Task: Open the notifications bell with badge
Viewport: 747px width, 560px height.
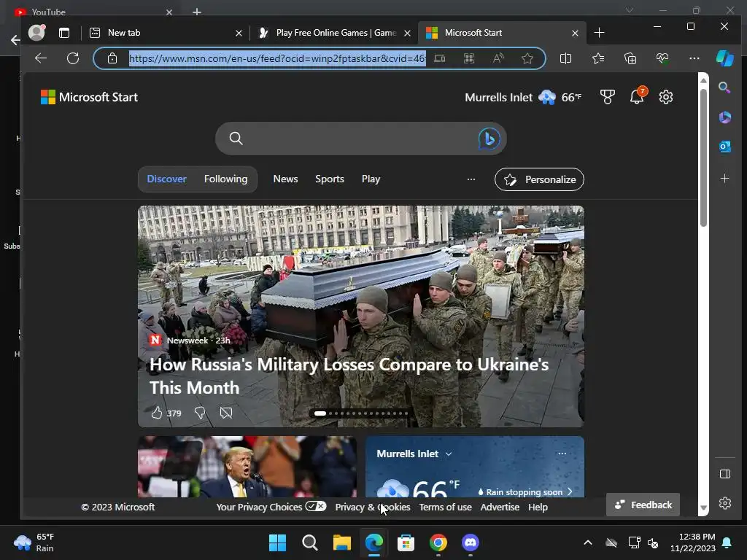Action: tap(638, 96)
